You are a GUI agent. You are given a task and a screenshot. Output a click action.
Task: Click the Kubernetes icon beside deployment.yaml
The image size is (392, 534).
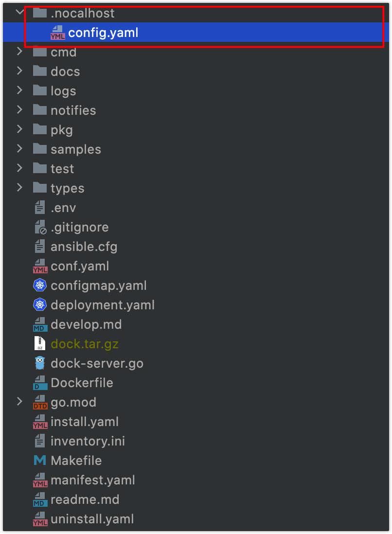[x=39, y=305]
